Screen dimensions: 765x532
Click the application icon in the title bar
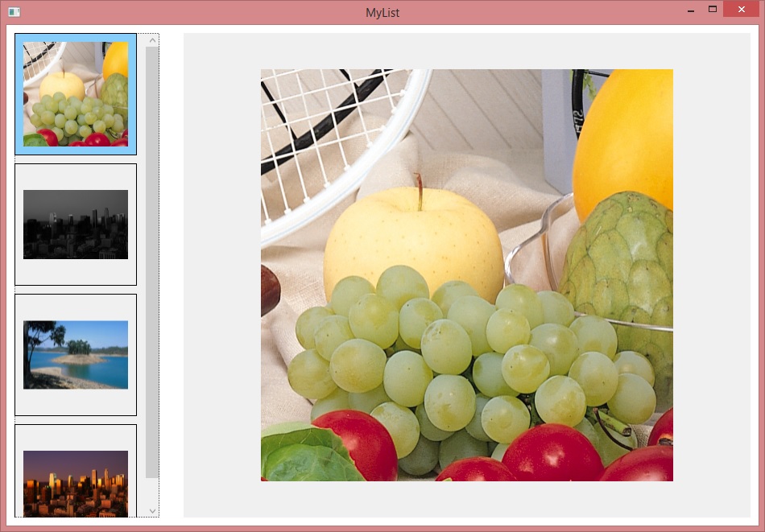(x=13, y=11)
